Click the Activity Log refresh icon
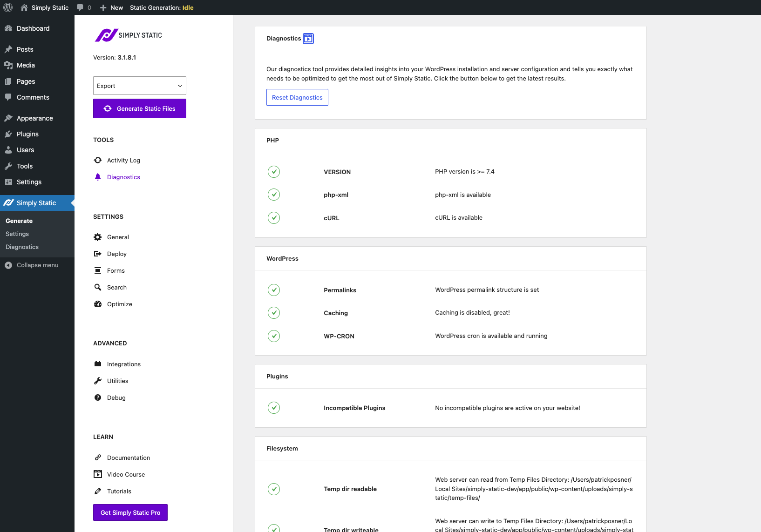 98,160
